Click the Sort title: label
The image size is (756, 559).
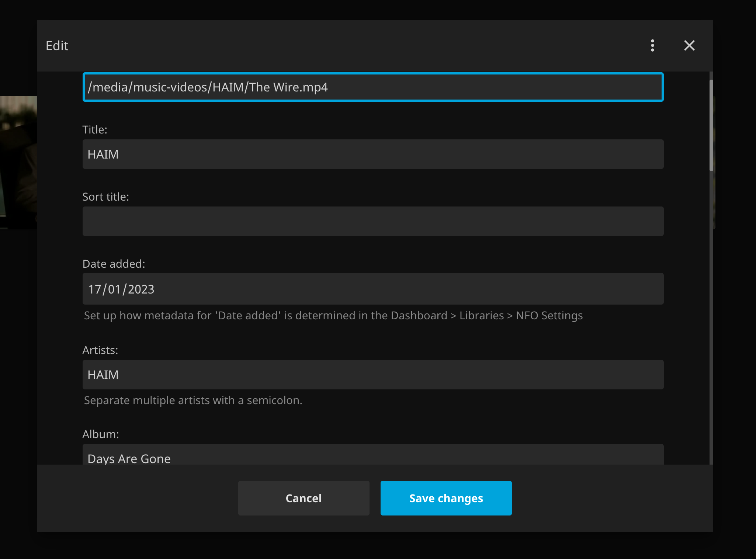(105, 197)
